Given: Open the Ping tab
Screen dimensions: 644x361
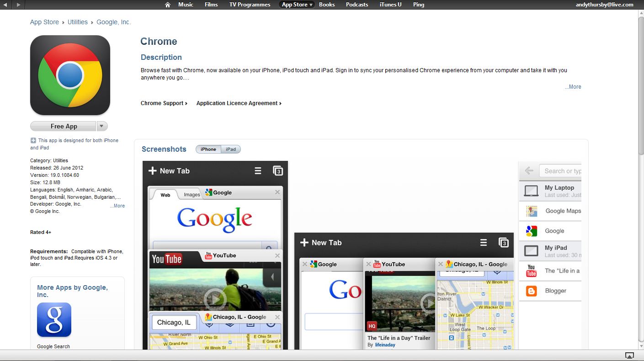Looking at the screenshot, I should (x=419, y=5).
